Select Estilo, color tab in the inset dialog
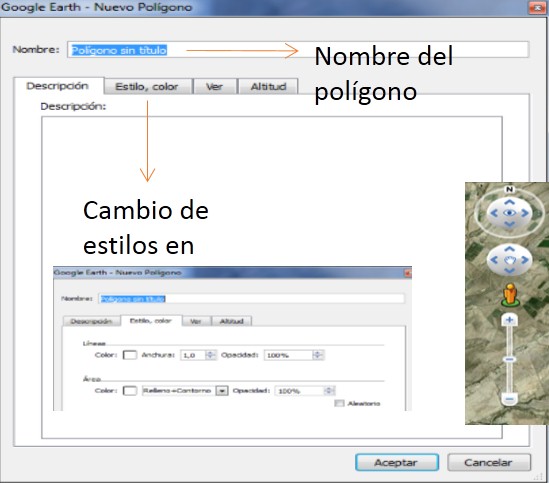549x483 pixels. click(x=151, y=320)
